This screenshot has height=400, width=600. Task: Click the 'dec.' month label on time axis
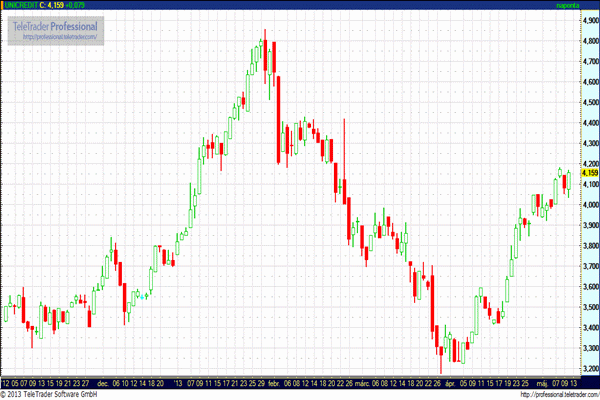pos(102,382)
